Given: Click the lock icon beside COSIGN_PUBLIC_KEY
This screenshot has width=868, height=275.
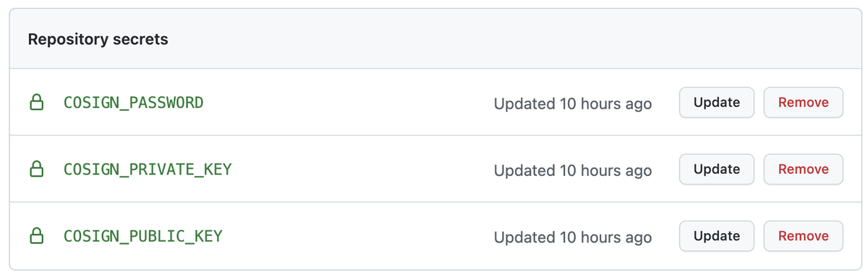Looking at the screenshot, I should [x=36, y=236].
